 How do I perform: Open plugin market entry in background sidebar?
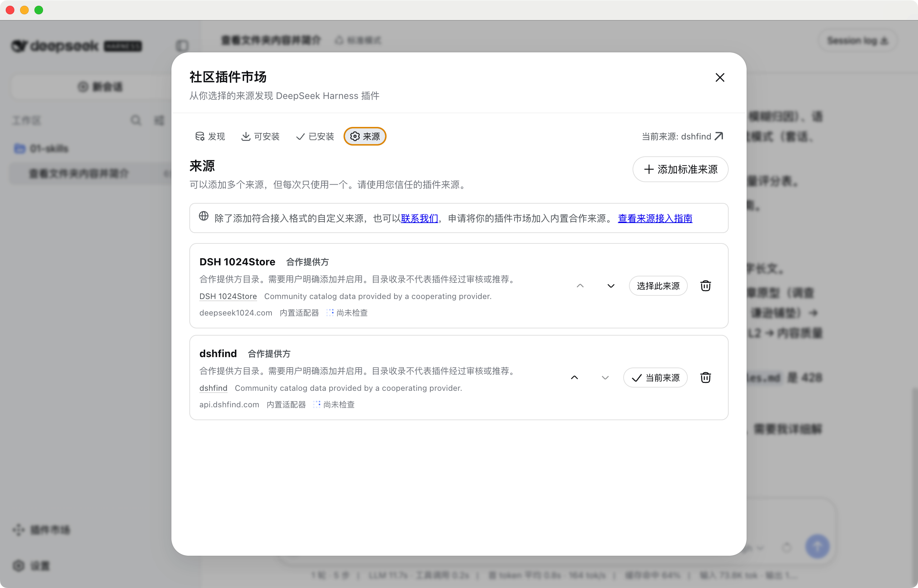(x=41, y=530)
